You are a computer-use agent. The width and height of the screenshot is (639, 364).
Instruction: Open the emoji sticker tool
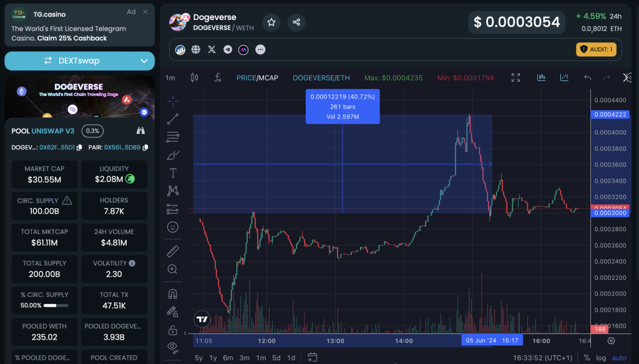pyautogui.click(x=173, y=228)
